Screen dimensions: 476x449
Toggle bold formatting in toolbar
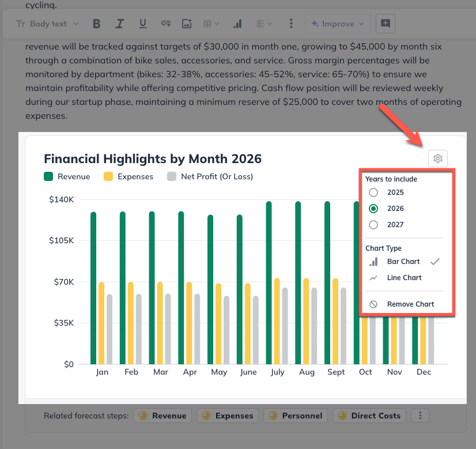[97, 24]
